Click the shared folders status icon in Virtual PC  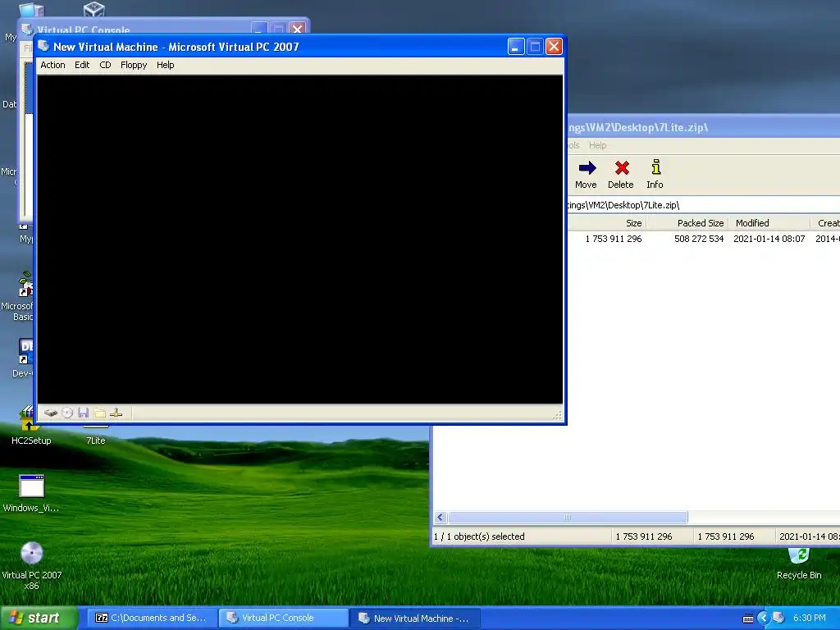coord(99,413)
